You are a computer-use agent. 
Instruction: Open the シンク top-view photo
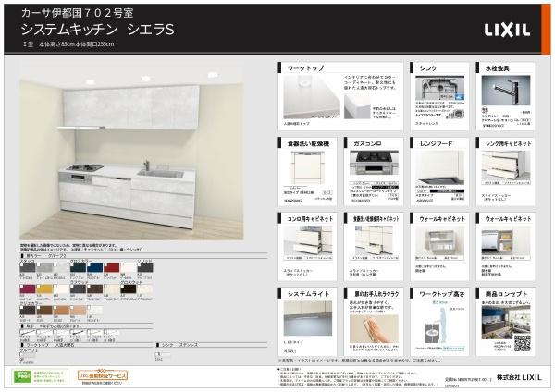coord(440,88)
